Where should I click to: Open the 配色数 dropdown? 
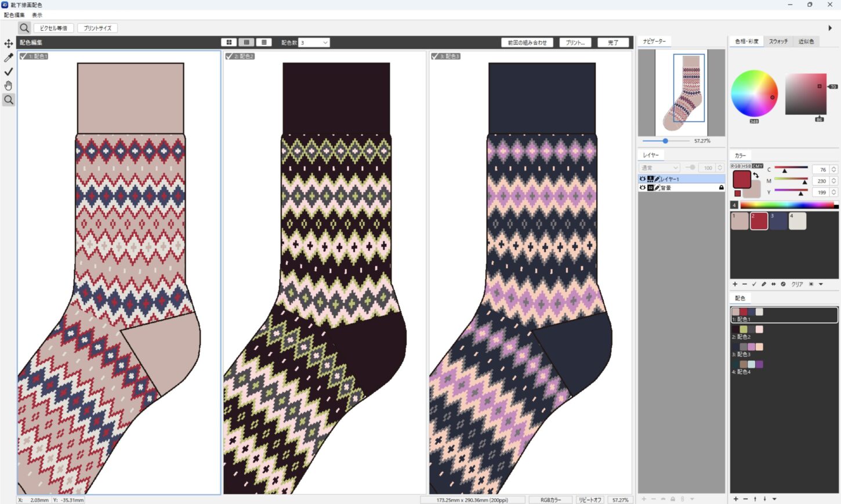314,42
